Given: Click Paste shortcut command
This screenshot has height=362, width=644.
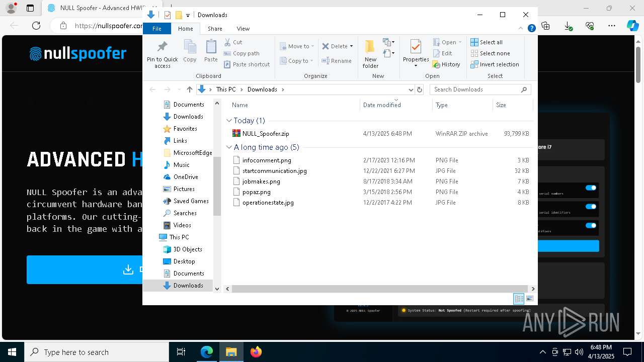Looking at the screenshot, I should [247, 64].
